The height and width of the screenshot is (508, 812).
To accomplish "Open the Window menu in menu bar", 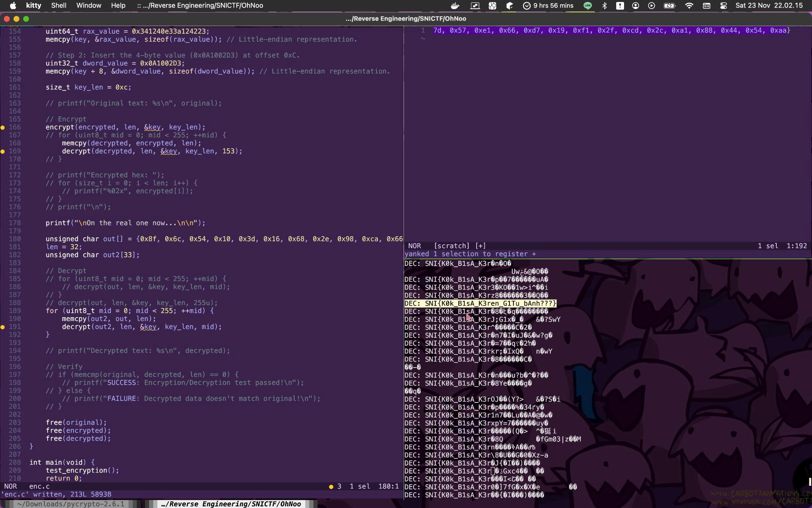I will pyautogui.click(x=88, y=6).
